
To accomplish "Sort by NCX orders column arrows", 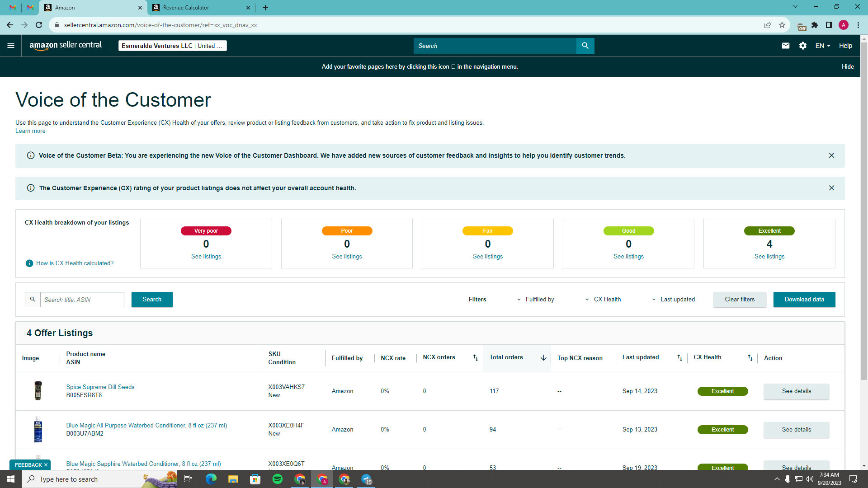I will point(476,358).
